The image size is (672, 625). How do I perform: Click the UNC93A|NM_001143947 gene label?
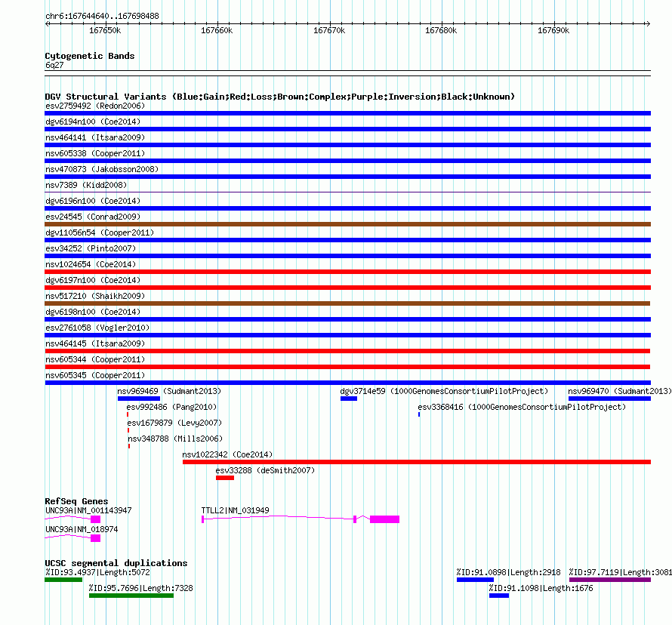pos(88,510)
